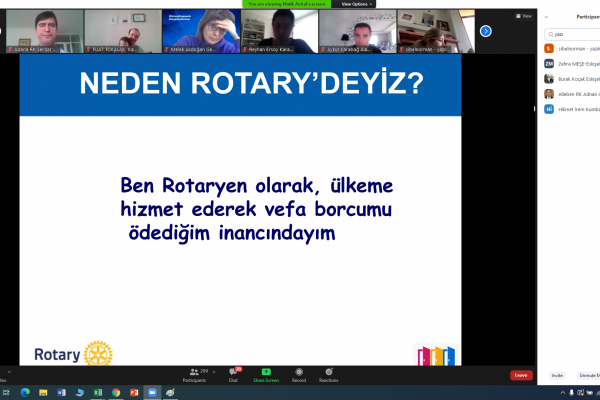Open the Task View icon on taskbar

click(x=6, y=392)
